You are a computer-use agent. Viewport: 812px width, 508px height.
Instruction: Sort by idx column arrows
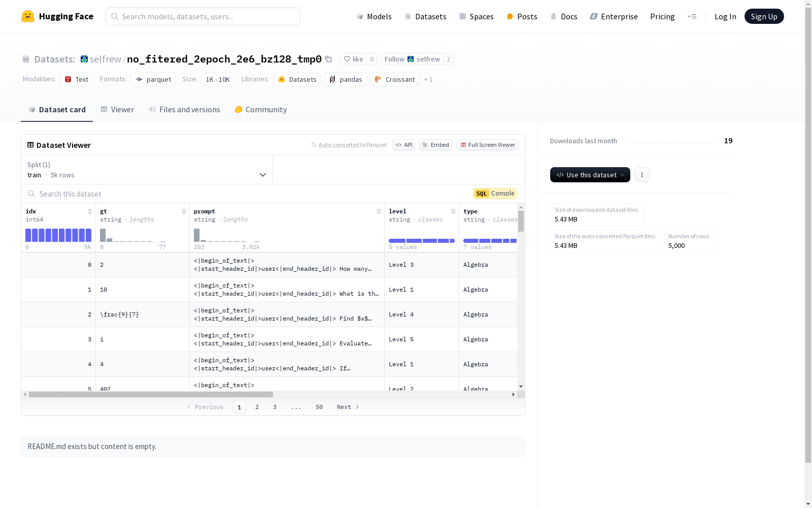click(x=90, y=211)
